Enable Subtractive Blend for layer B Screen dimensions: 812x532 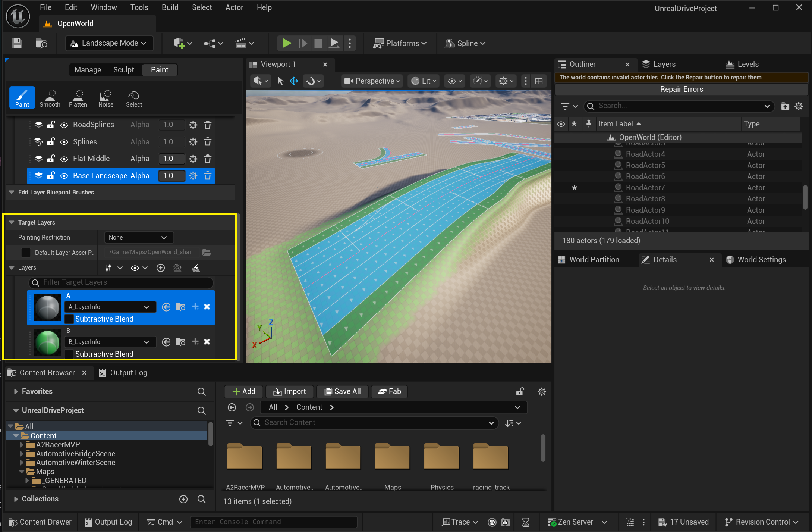tap(69, 354)
